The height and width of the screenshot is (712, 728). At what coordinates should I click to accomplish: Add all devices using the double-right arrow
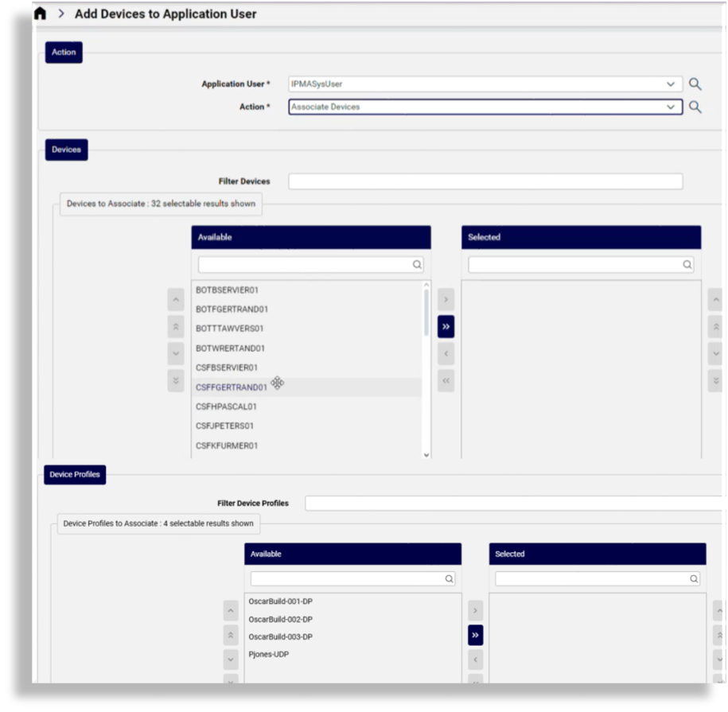(445, 326)
